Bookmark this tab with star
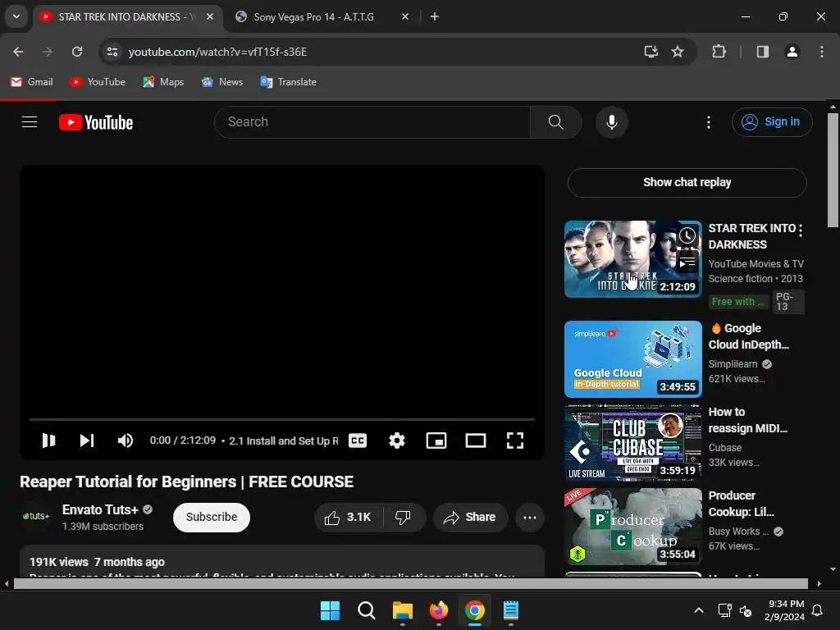The width and height of the screenshot is (840, 630). (x=678, y=52)
